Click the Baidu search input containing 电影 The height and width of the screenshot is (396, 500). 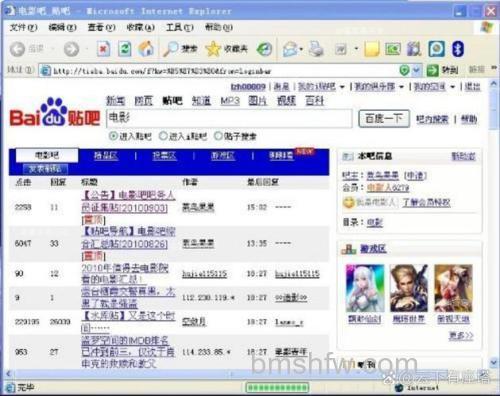pos(229,118)
